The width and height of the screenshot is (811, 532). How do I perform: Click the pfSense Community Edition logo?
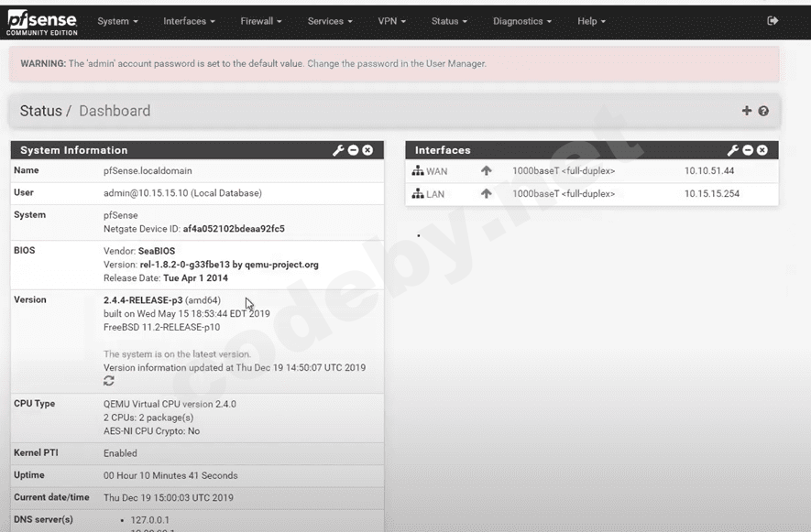pyautogui.click(x=42, y=23)
